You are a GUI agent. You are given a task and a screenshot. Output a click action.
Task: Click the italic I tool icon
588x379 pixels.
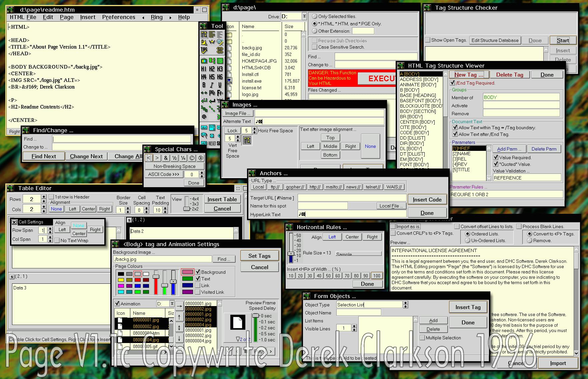pos(212,85)
